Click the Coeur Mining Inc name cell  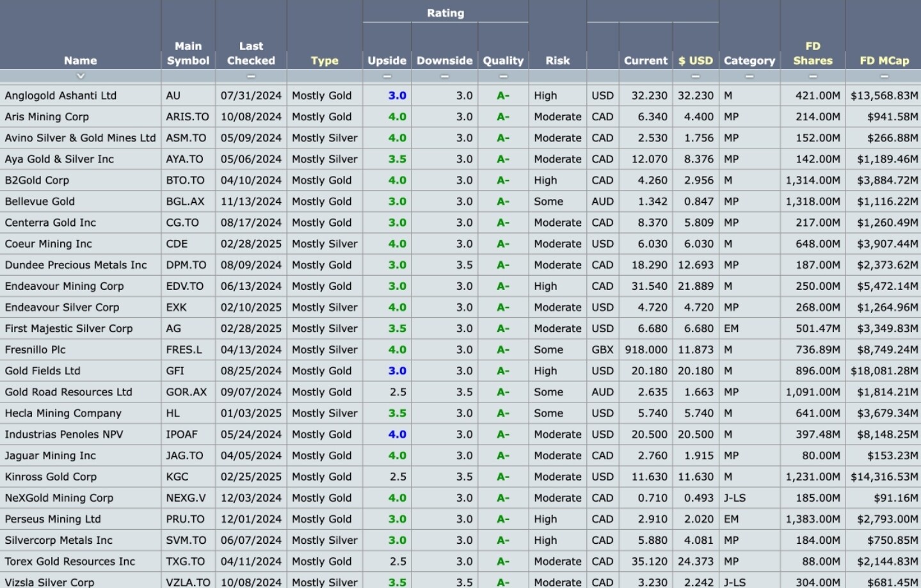[49, 244]
